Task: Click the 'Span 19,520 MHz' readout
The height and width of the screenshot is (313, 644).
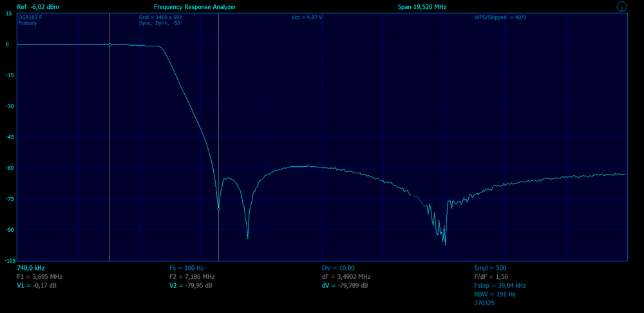Action: [x=422, y=7]
